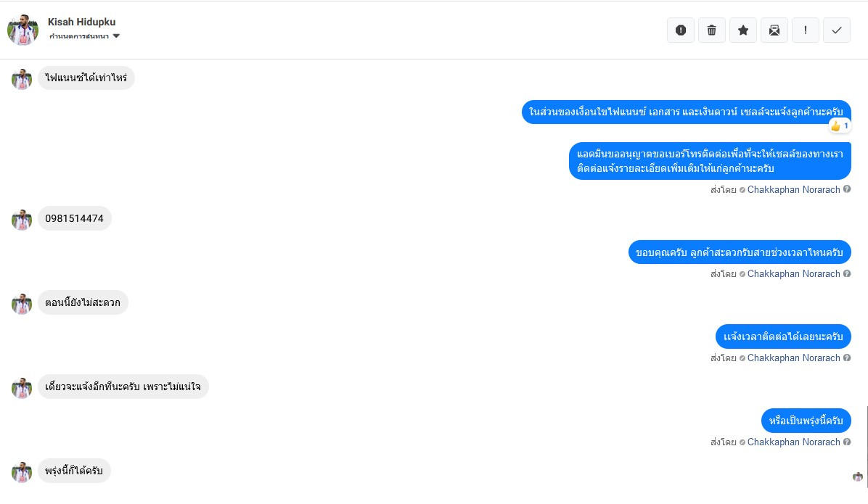Click the thumbs-up reaction badge
Screen dimensions: 868x504
pos(840,126)
